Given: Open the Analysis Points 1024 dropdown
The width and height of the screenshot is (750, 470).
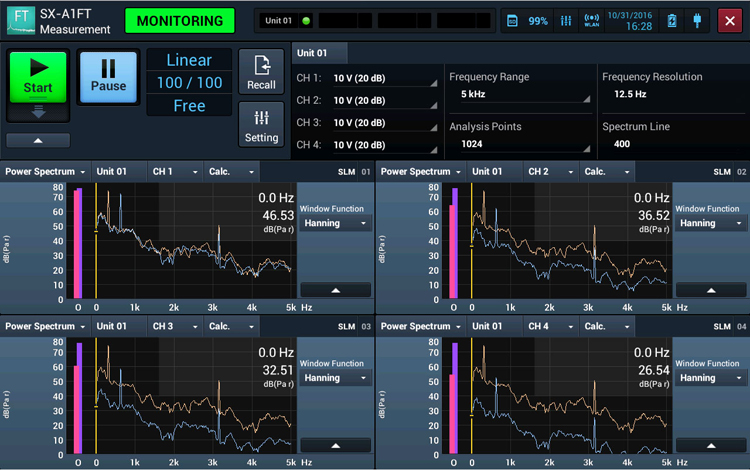Looking at the screenshot, I should click(x=519, y=144).
